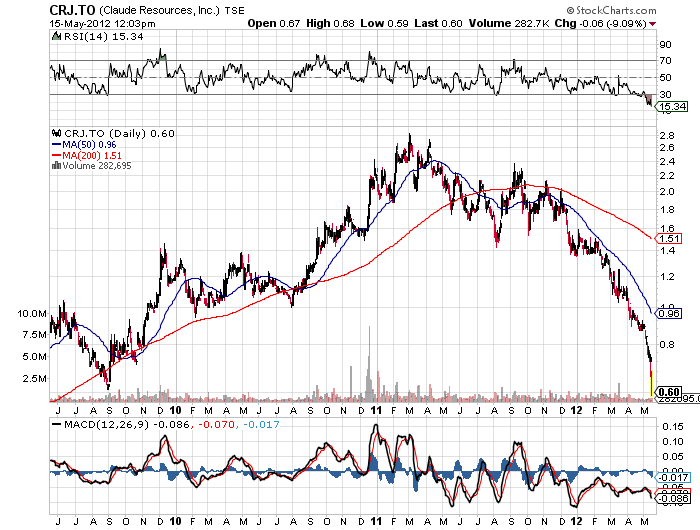Click the red down-arrow after the Chg percentage
700x530 pixels.
pos(653,24)
